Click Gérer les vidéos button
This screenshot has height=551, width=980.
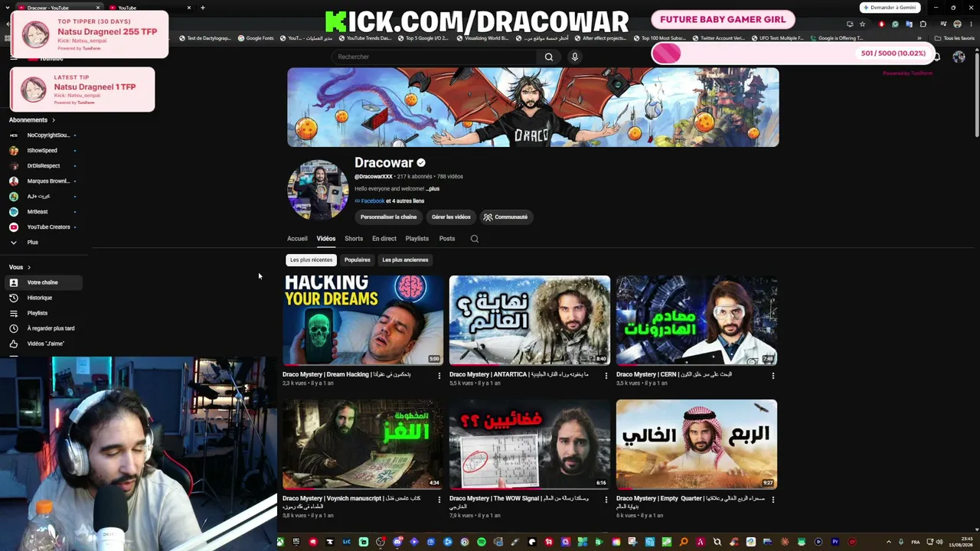point(451,217)
